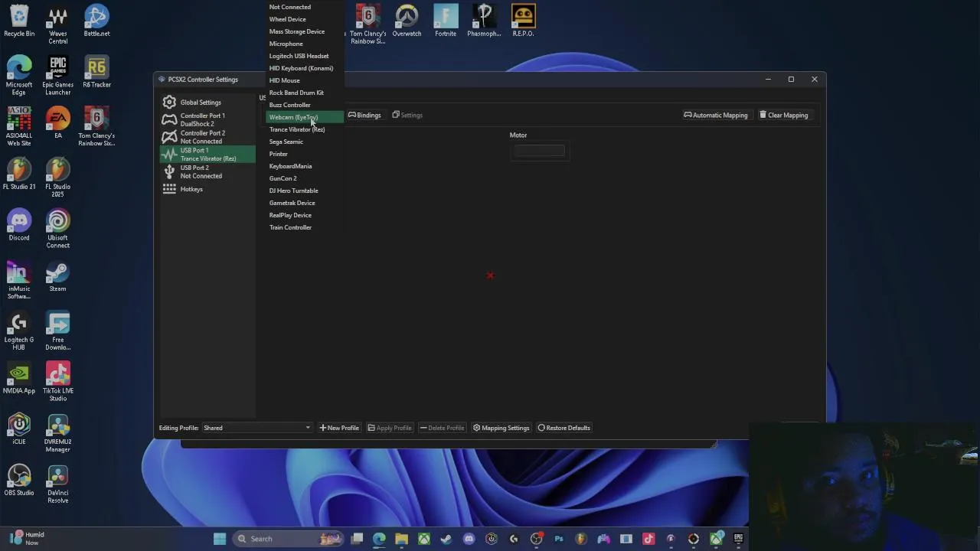Choose Logitech USB Headset option
This screenshot has width=980, height=551.
[305, 56]
